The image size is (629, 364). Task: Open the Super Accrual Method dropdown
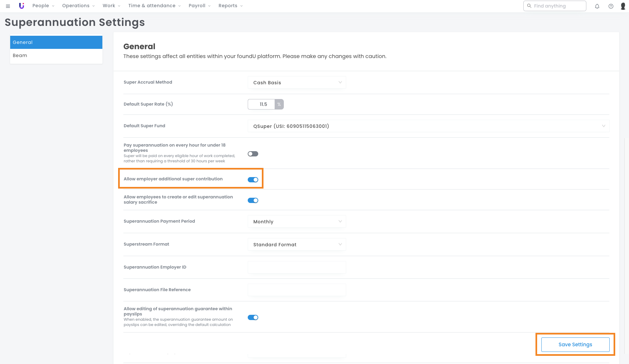tap(297, 83)
